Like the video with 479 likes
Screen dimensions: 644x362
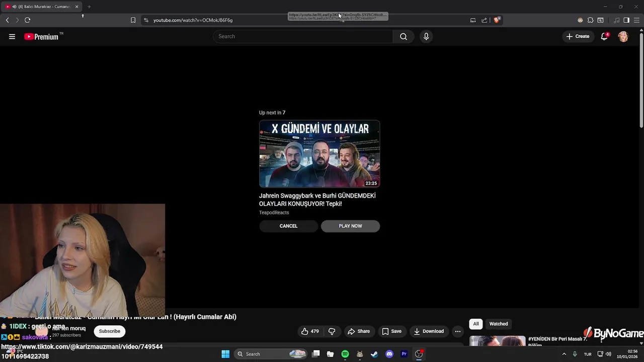click(310, 331)
